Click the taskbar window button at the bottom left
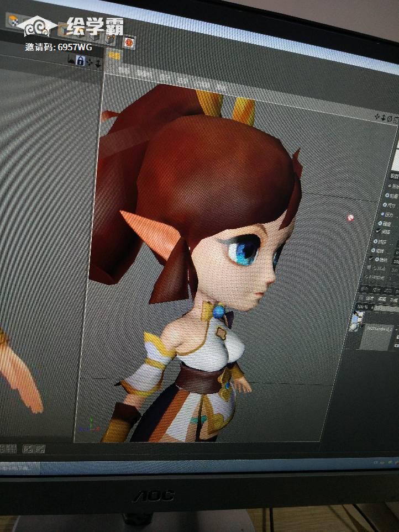 (20, 468)
